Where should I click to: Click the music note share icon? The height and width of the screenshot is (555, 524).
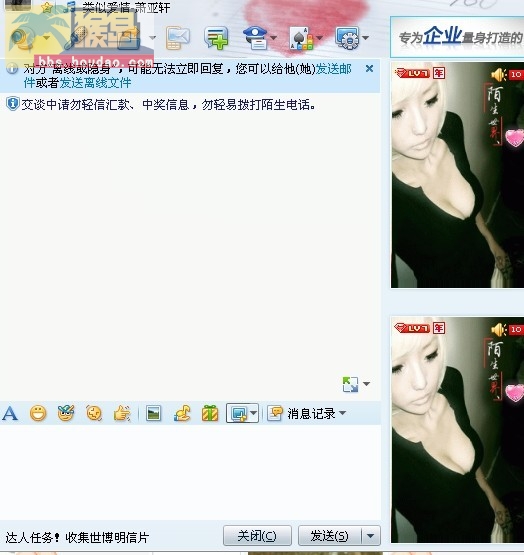(x=182, y=413)
